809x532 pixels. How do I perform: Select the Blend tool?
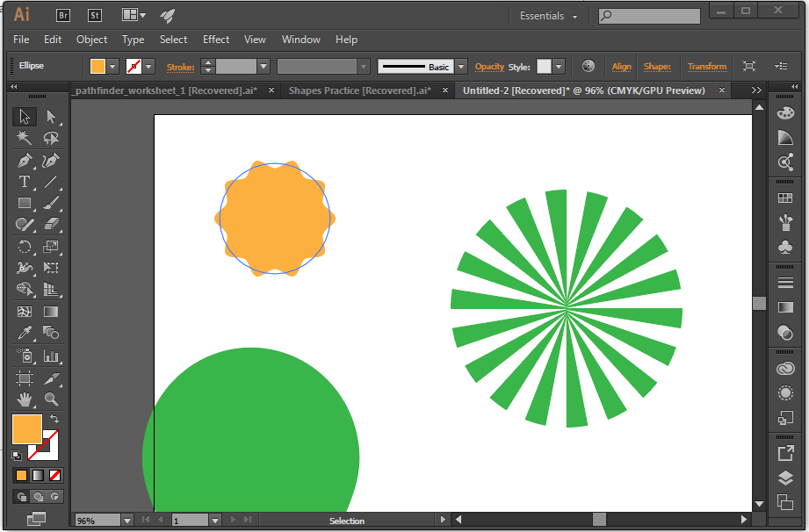[51, 333]
